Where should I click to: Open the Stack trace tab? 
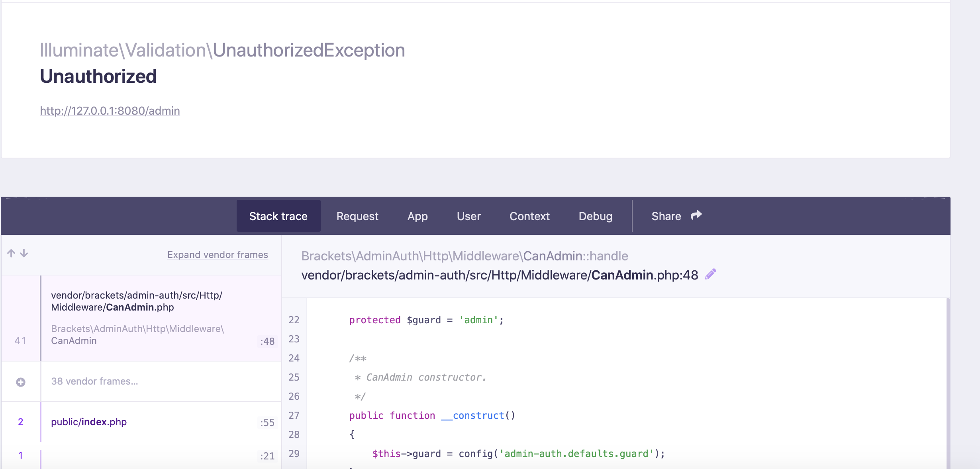[278, 216]
